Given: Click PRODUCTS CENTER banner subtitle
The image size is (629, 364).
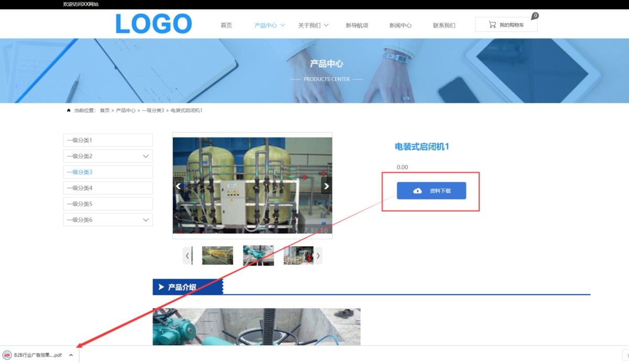Looking at the screenshot, I should [x=327, y=80].
